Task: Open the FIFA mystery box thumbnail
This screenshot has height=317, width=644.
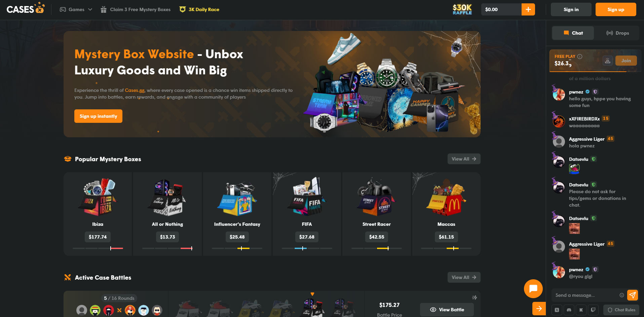Action: 307,197
